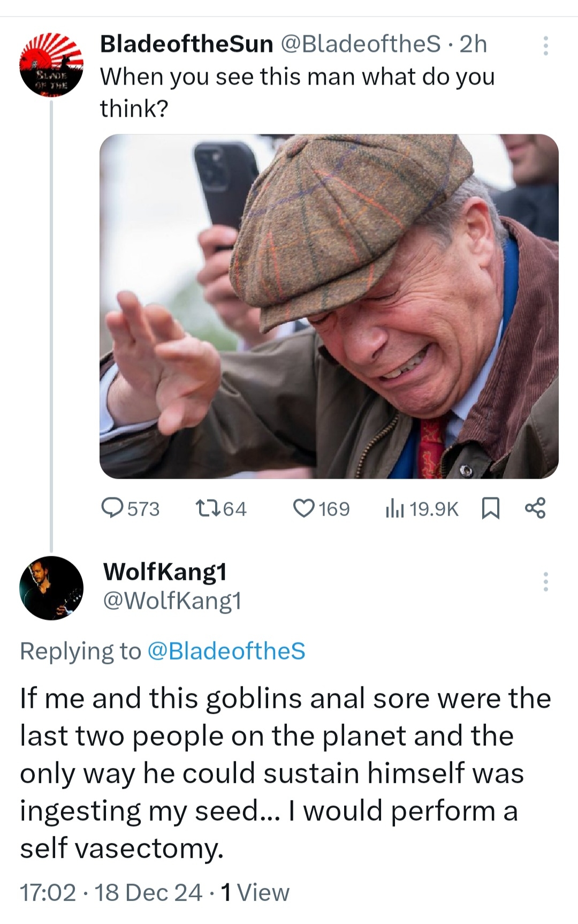
Task: Click the BladeoftheSun display name
Action: click(187, 44)
